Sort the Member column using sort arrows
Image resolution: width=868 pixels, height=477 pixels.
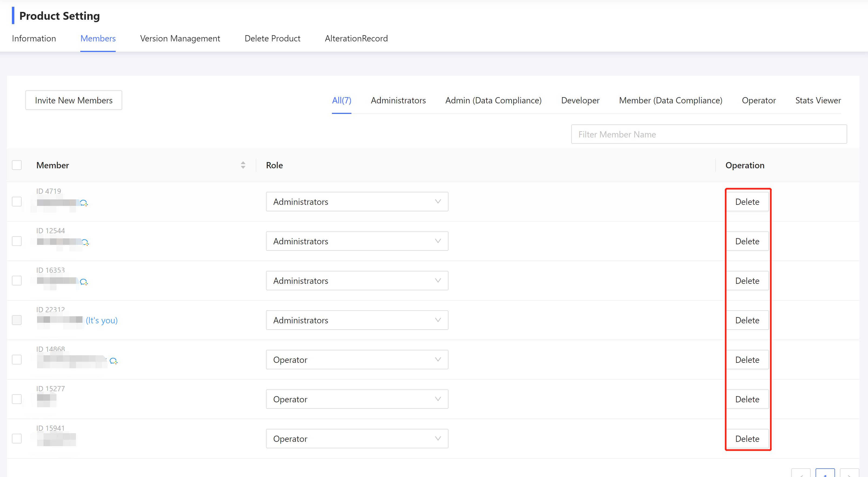click(x=243, y=165)
